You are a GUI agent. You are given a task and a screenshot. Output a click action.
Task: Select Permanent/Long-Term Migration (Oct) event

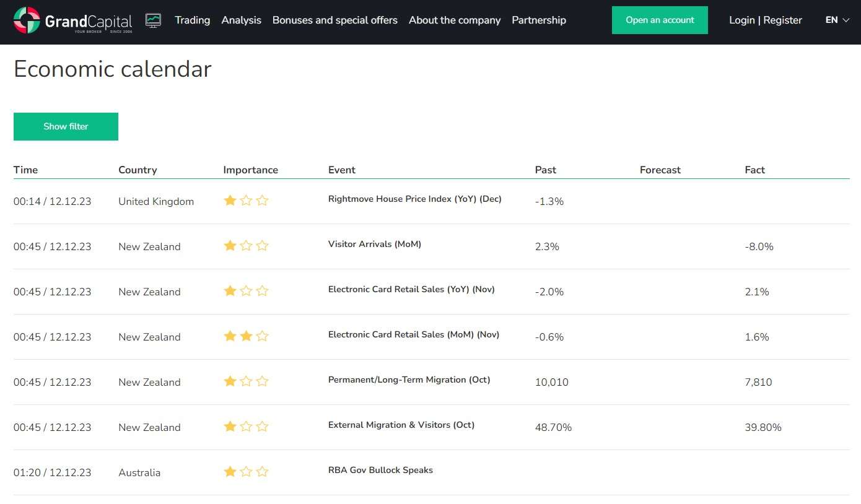click(409, 380)
